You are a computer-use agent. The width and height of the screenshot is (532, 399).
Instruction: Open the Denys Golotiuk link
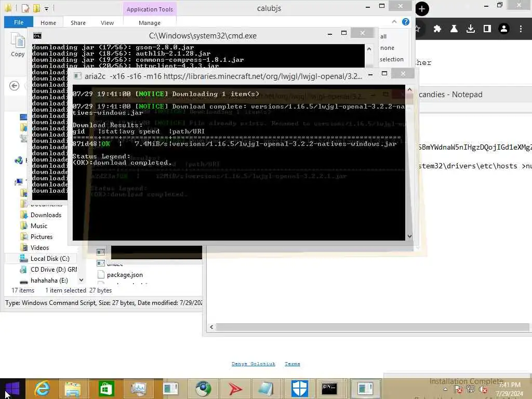254,364
